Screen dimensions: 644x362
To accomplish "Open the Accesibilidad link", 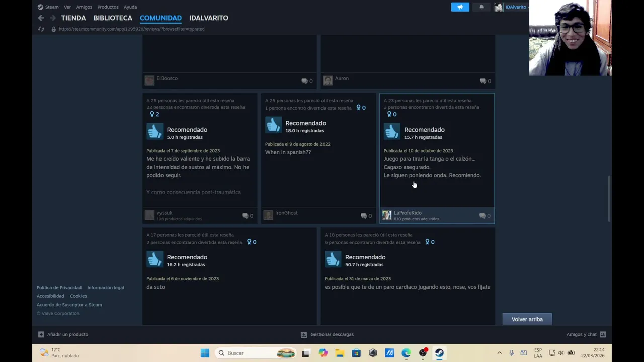I will pos(50,296).
